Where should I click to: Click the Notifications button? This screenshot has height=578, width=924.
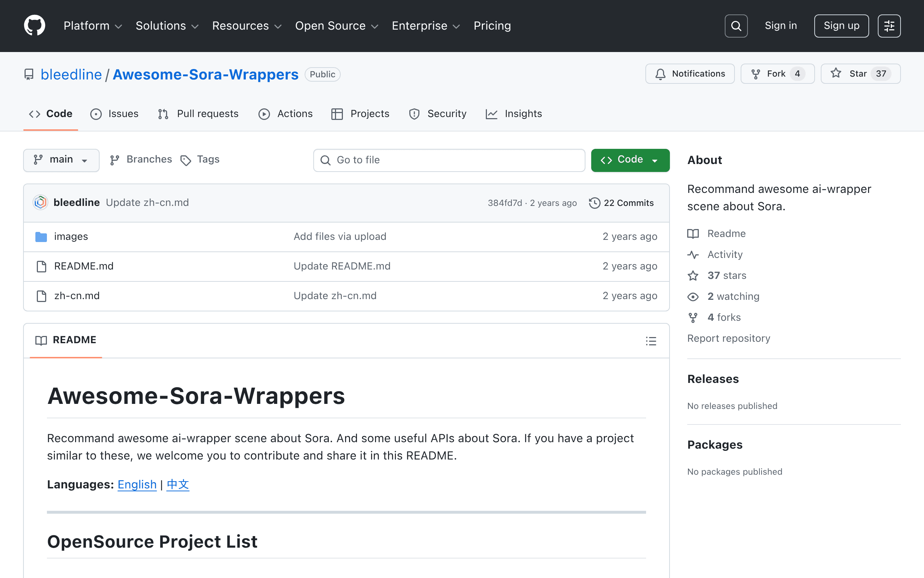[690, 74]
